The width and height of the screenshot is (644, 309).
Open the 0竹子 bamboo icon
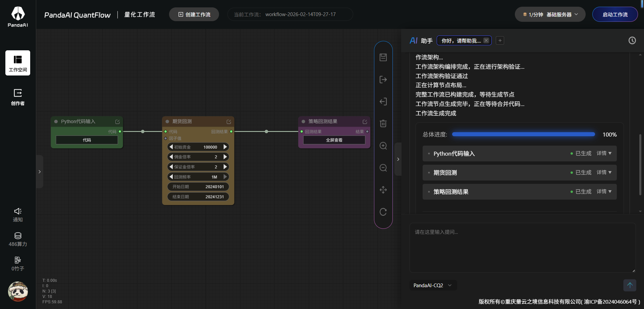point(18,264)
